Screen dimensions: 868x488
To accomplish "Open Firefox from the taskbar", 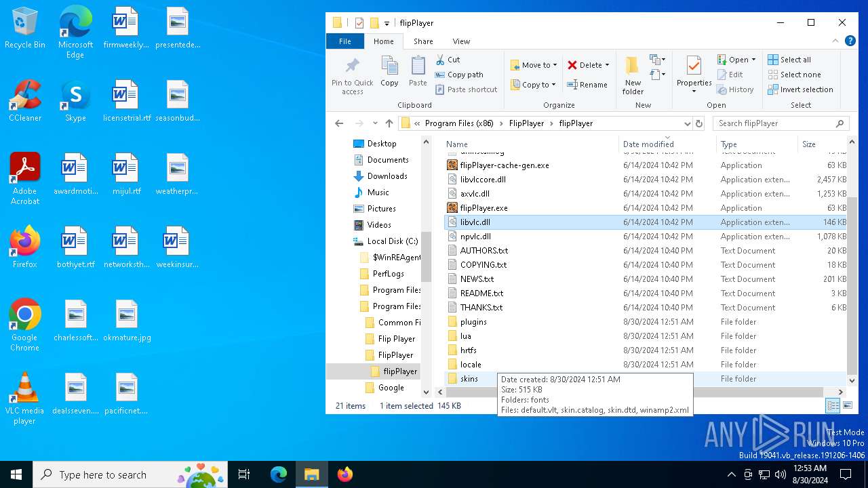I will point(345,474).
